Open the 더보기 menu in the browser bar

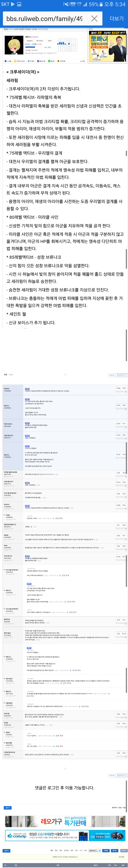[x=117, y=18]
